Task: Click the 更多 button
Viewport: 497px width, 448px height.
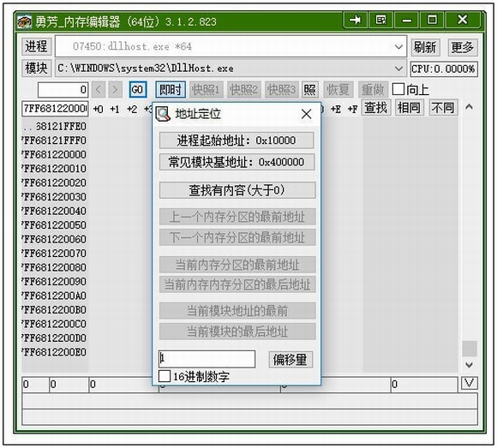Action: pyautogui.click(x=463, y=47)
